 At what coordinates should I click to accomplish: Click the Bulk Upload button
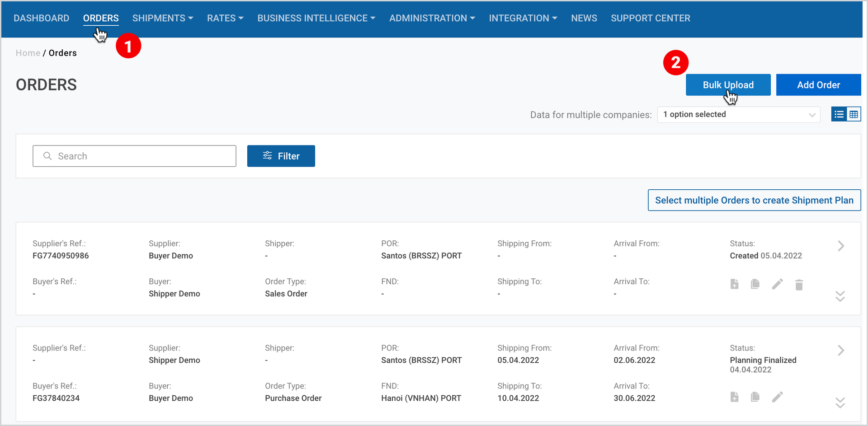tap(728, 85)
